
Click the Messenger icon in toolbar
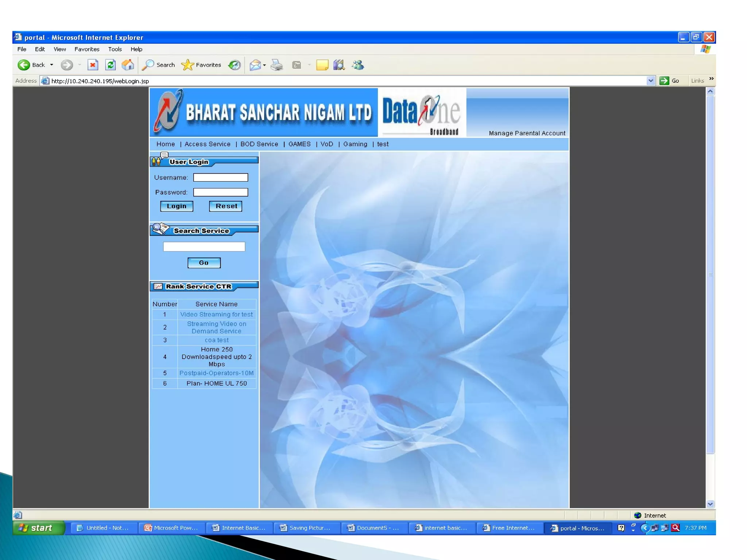coord(358,65)
